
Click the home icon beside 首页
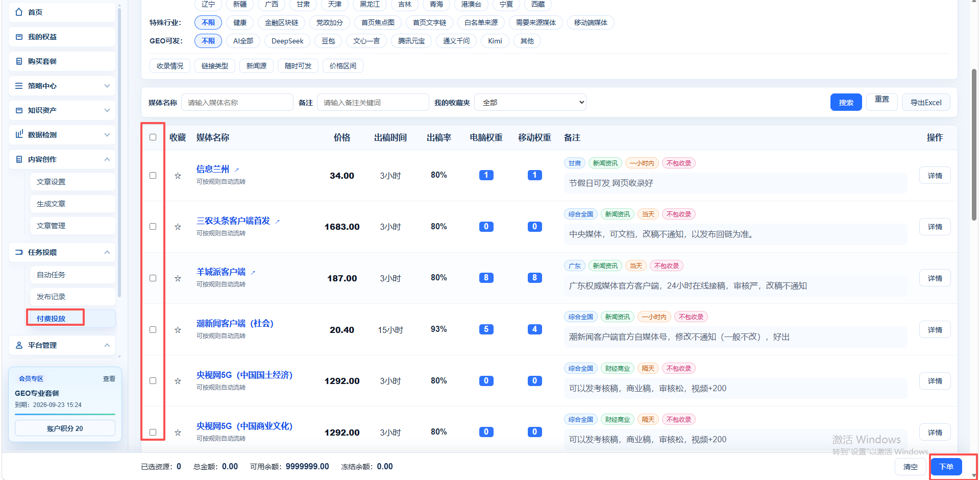pos(19,12)
